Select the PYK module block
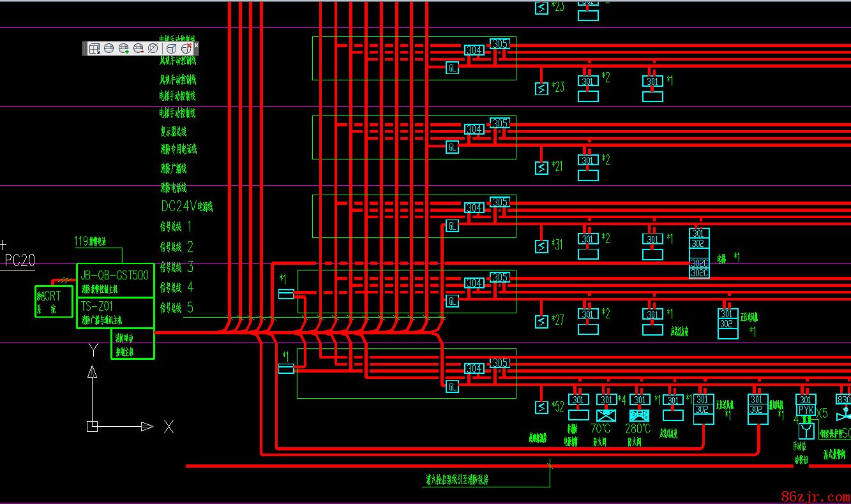Image resolution: width=851 pixels, height=504 pixels. [x=806, y=410]
